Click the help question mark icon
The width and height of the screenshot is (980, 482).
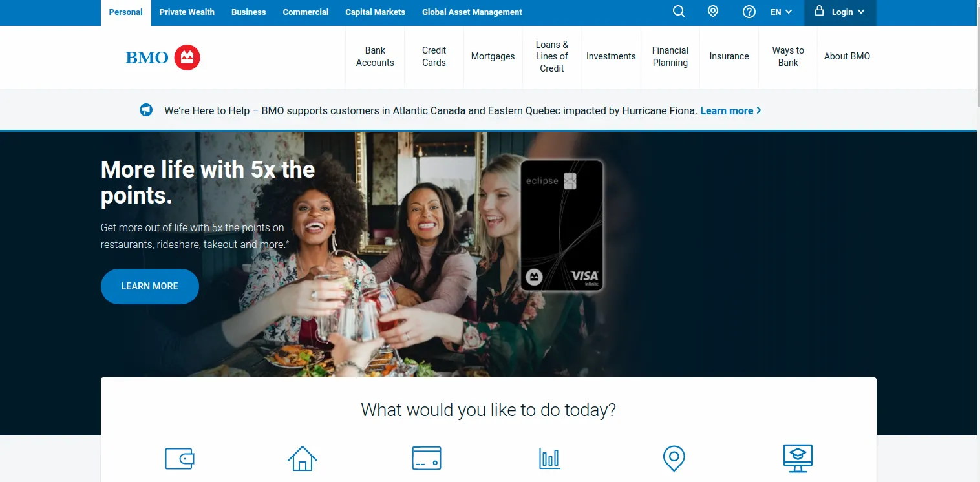[749, 12]
